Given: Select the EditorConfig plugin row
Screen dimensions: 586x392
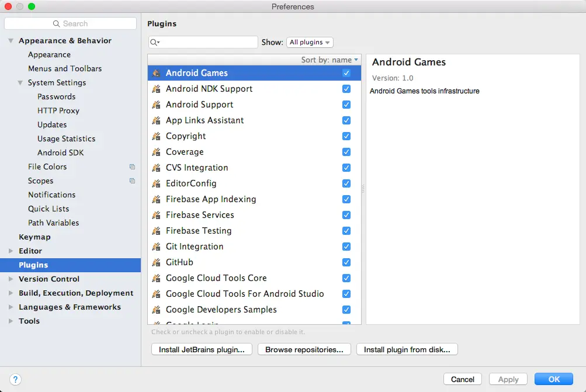Looking at the screenshot, I should [255, 183].
